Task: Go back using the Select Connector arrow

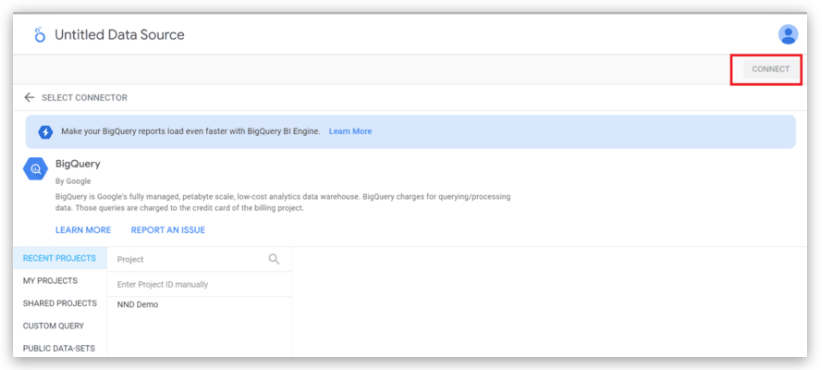Action: (x=29, y=97)
